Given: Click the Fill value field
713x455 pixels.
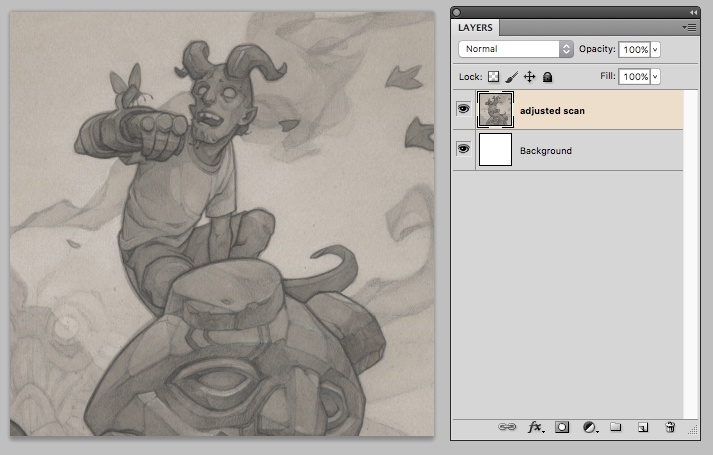Looking at the screenshot, I should coord(635,76).
